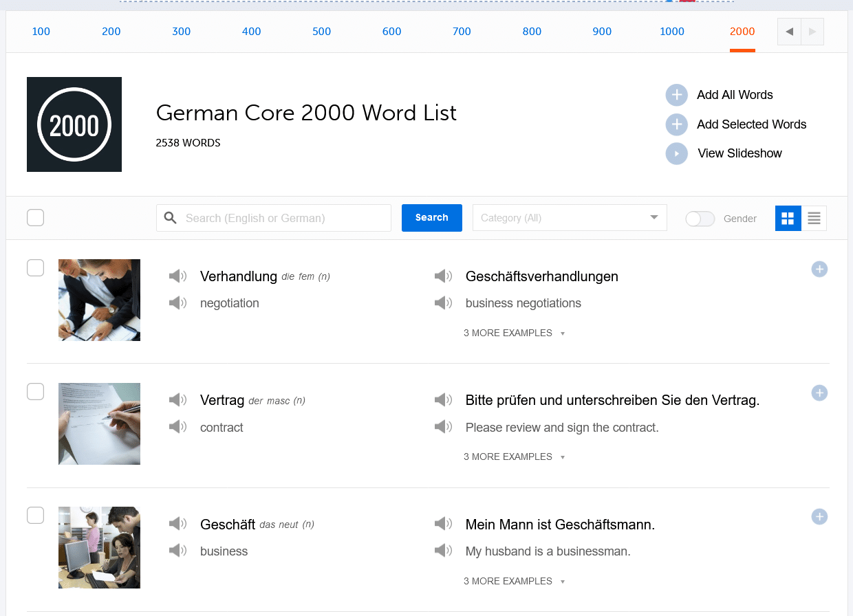Click the contract signing thumbnail image
This screenshot has height=616, width=853.
(x=99, y=423)
